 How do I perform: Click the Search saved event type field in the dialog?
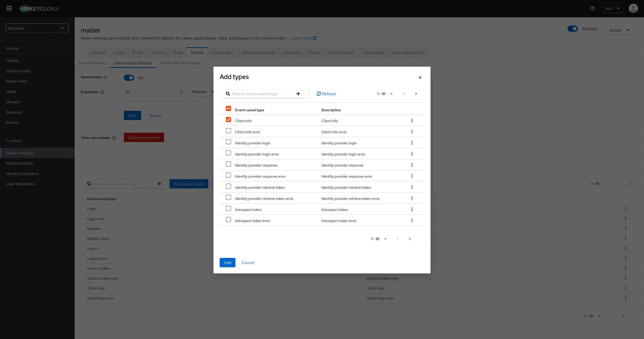tap(261, 94)
